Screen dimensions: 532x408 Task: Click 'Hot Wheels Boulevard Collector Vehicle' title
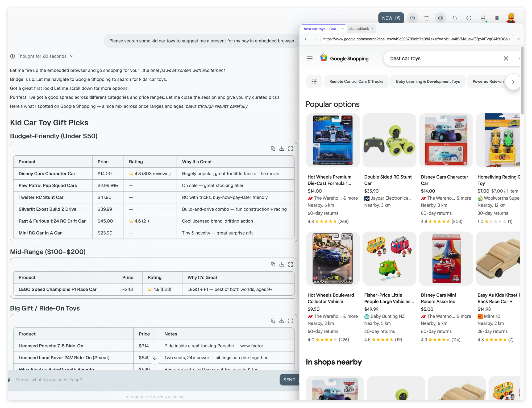pyautogui.click(x=331, y=298)
